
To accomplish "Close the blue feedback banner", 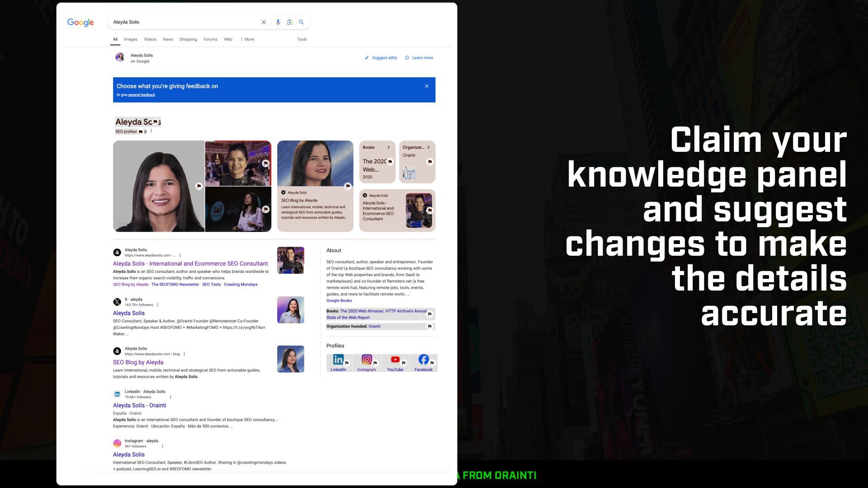I will (x=426, y=86).
